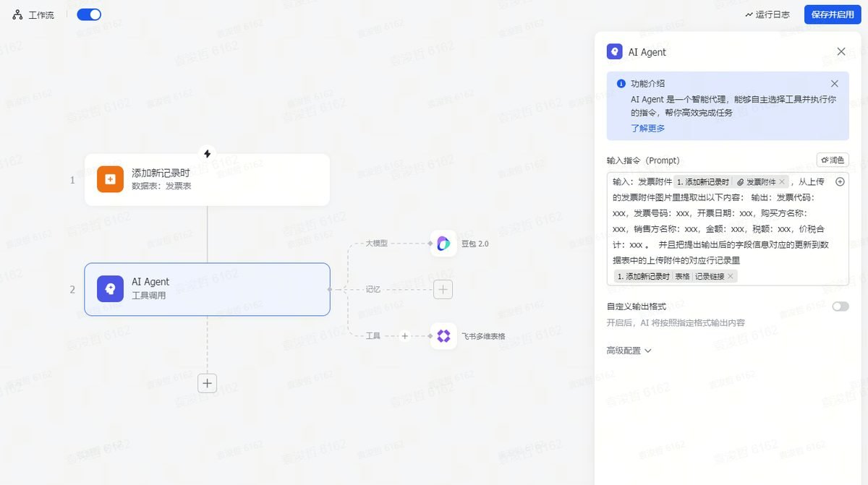Click the 数据表:发票表 subtitle
This screenshot has width=868, height=485.
[161, 186]
